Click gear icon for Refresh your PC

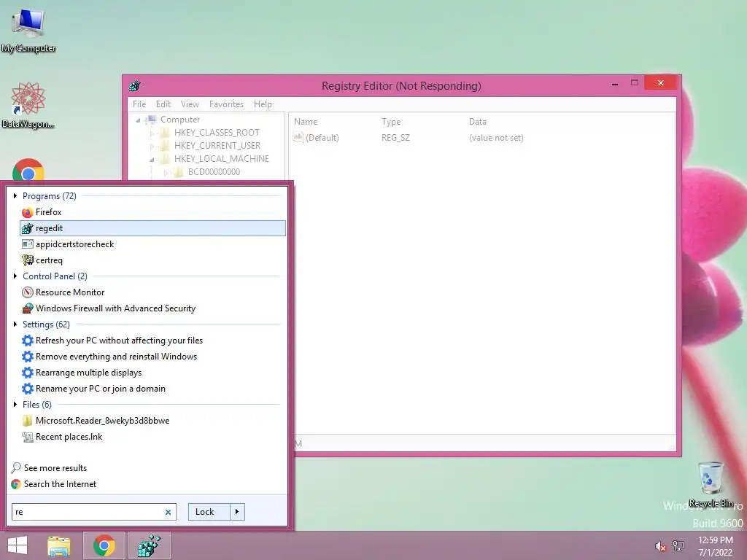28,341
